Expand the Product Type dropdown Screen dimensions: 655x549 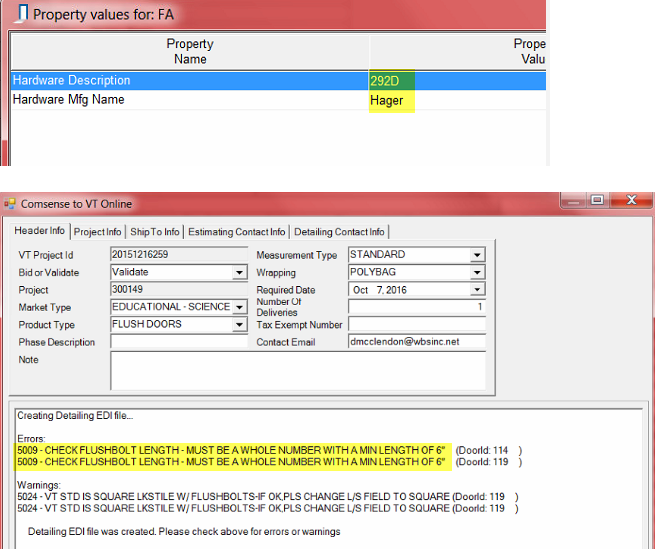coord(239,325)
